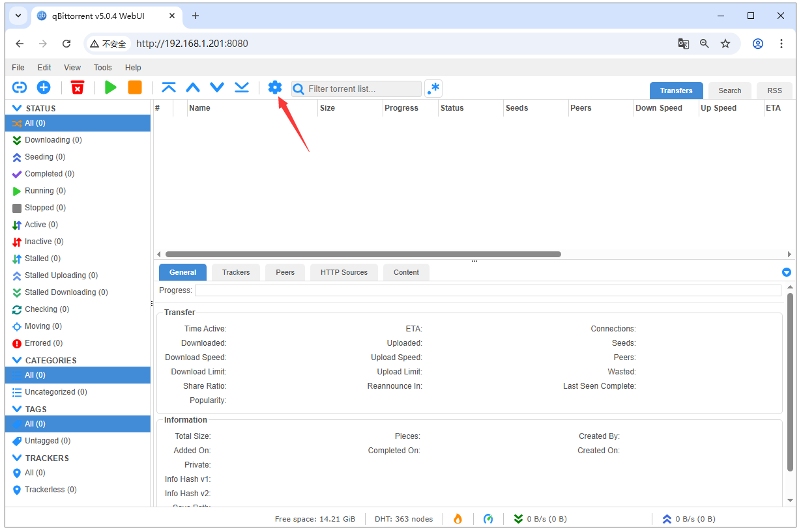Move torrent to top of queue icon
Viewport: 801px width, 532px height.
(x=168, y=88)
